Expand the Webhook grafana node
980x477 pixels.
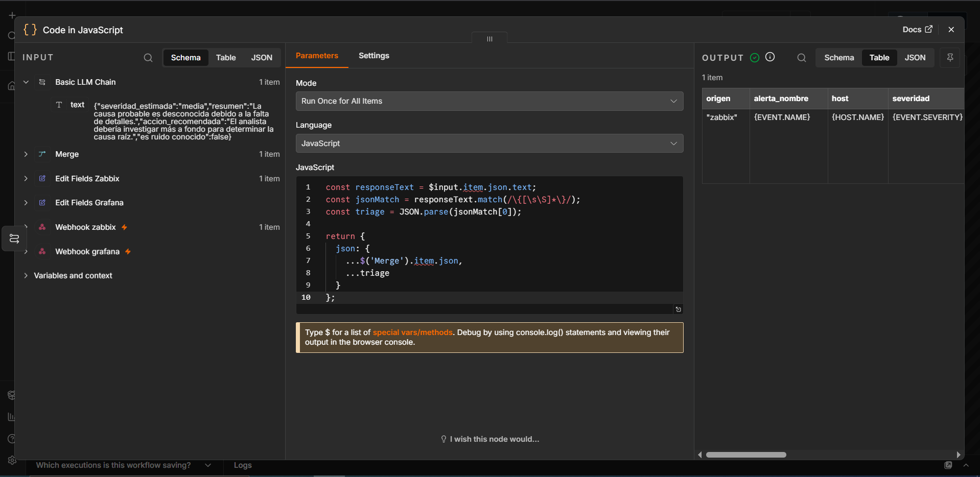click(26, 252)
